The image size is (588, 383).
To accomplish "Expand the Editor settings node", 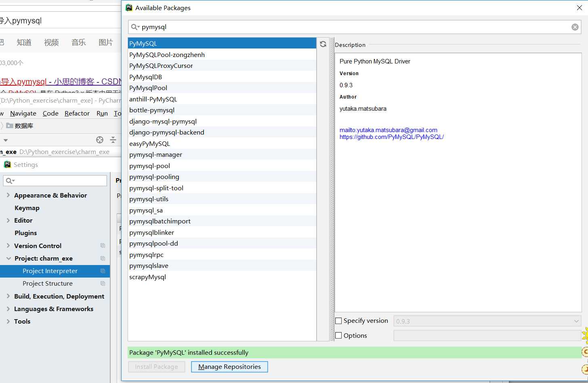I will [8, 220].
